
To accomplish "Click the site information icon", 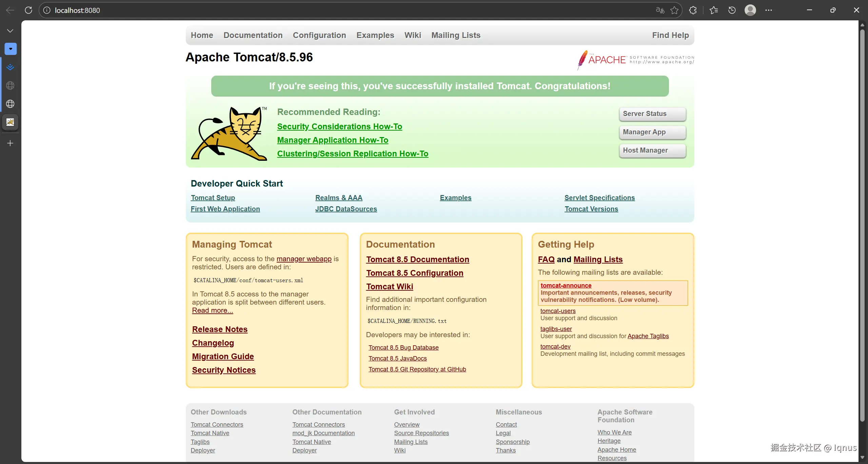I will [47, 10].
